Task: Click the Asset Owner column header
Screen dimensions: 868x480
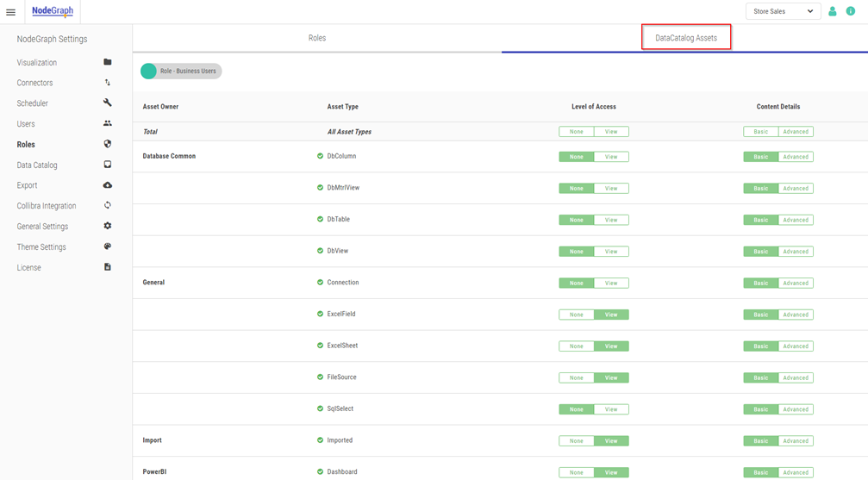Action: click(x=160, y=106)
